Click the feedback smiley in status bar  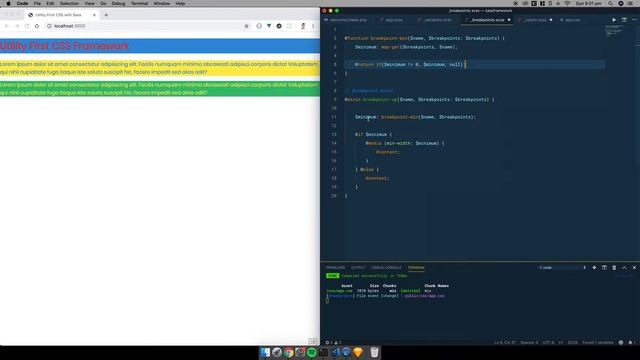[x=621, y=342]
